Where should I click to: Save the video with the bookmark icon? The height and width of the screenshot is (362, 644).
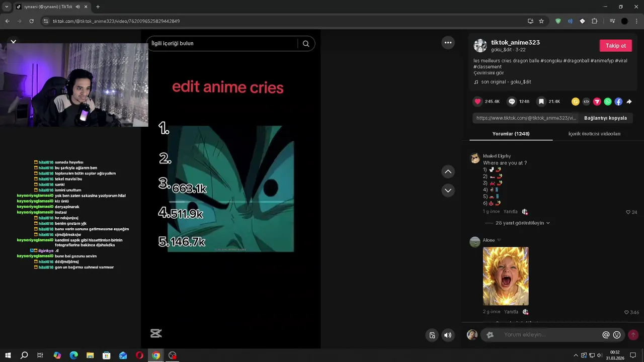[x=541, y=102]
